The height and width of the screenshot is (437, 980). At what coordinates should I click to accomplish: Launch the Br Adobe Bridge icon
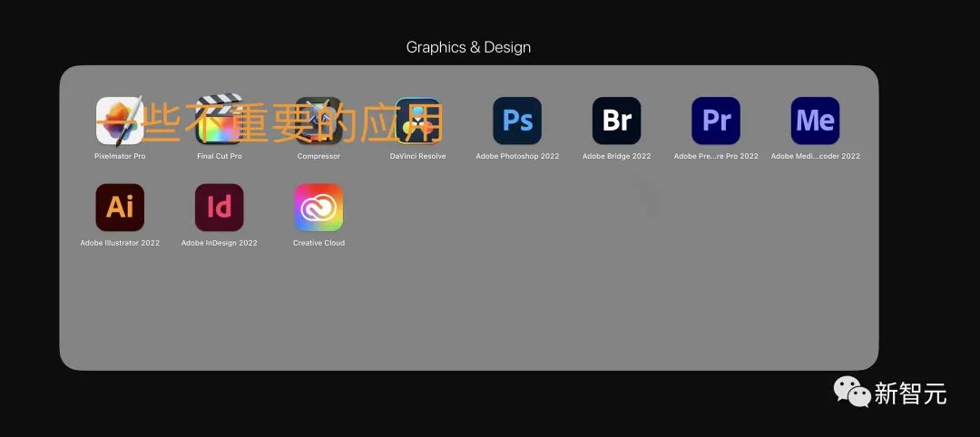pos(617,121)
